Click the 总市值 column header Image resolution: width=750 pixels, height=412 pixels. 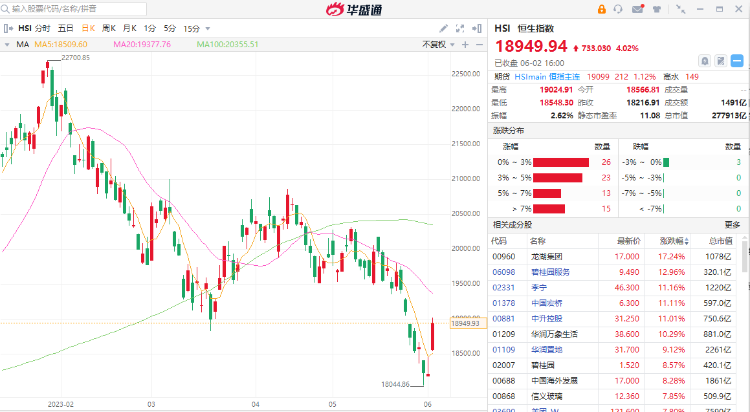click(720, 241)
